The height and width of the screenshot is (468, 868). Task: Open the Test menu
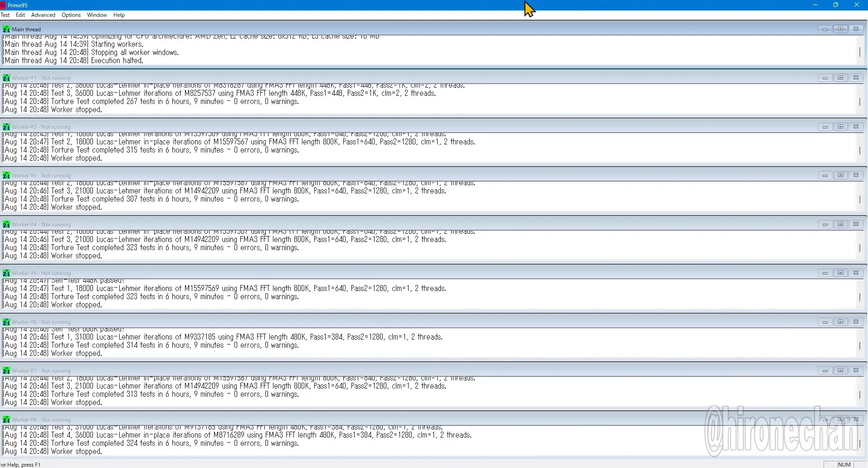click(x=5, y=15)
